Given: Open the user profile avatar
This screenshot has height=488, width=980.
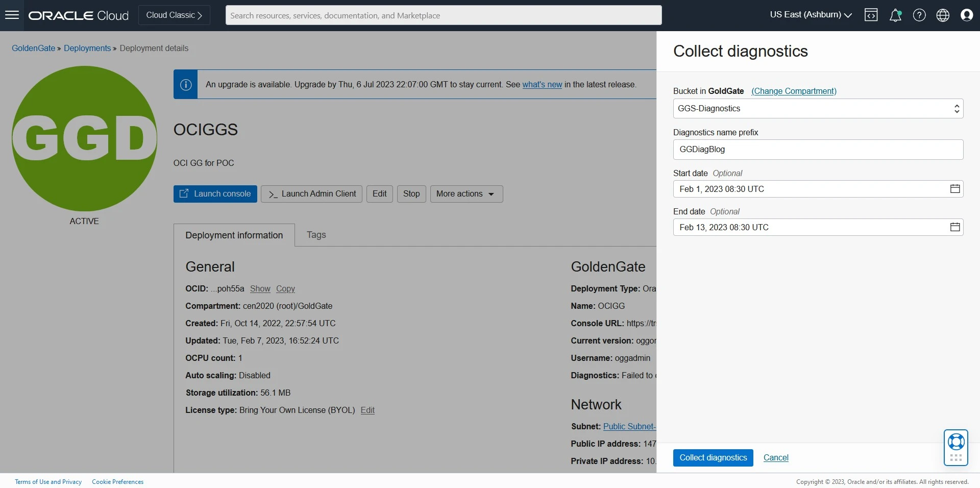Looking at the screenshot, I should coord(967,15).
